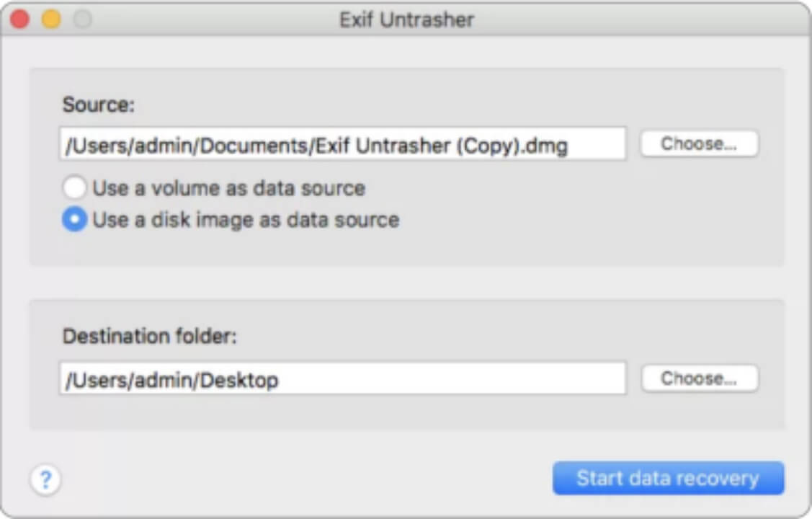Open help with the question mark icon
Viewport: 812px width, 519px height.
click(x=45, y=479)
